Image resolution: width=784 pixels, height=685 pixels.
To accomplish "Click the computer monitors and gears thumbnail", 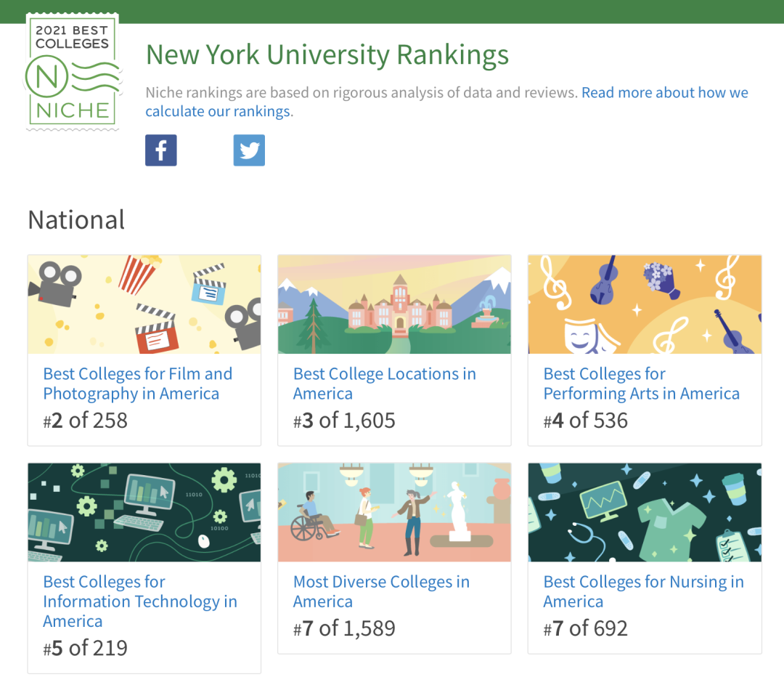I will pos(144,512).
